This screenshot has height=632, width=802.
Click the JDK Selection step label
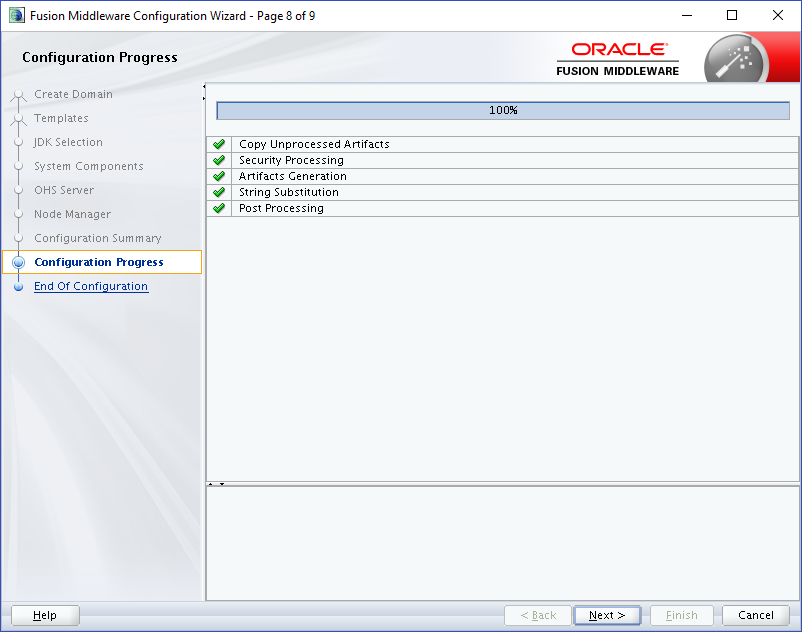point(68,142)
